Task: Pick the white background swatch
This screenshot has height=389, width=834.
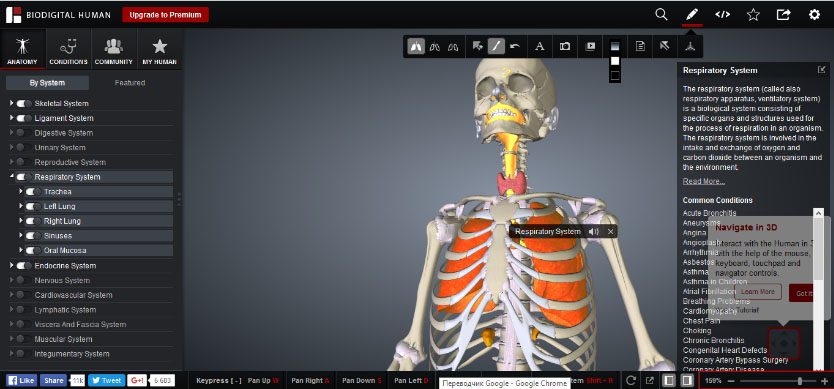Action: tap(615, 61)
